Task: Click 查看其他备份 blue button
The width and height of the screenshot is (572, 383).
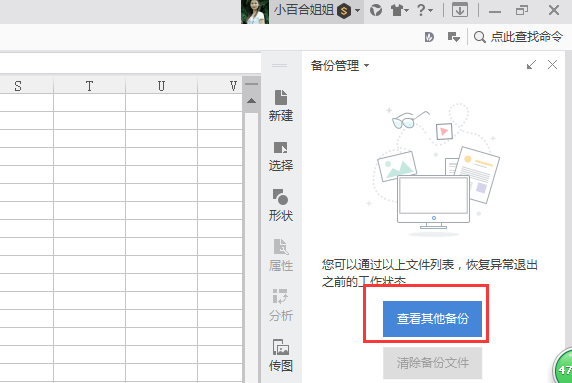Action: click(432, 319)
